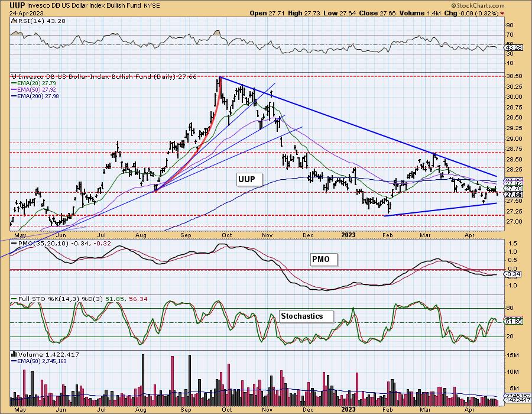Viewport: 532px width, 414px height.
Task: Click the Chg -0.09 (-0.32%) value
Action: click(471, 13)
